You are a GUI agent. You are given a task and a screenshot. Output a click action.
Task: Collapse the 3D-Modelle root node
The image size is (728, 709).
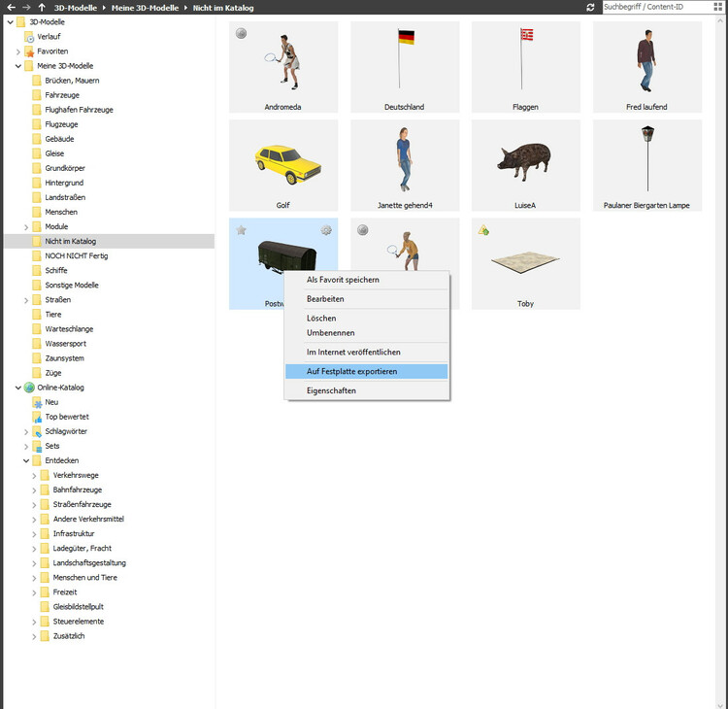(11, 22)
